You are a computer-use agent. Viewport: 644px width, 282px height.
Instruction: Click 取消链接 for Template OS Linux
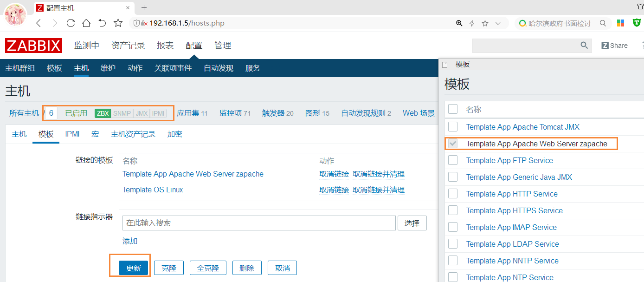(334, 190)
